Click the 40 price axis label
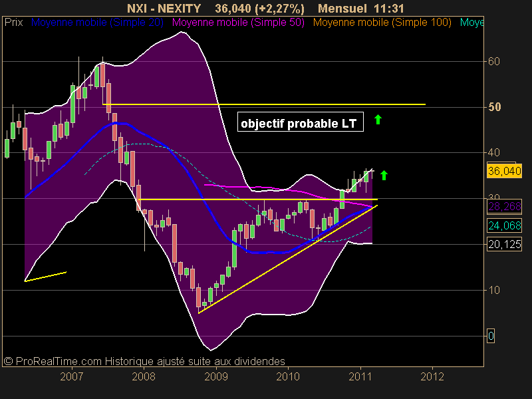532x399 pixels. click(494, 153)
